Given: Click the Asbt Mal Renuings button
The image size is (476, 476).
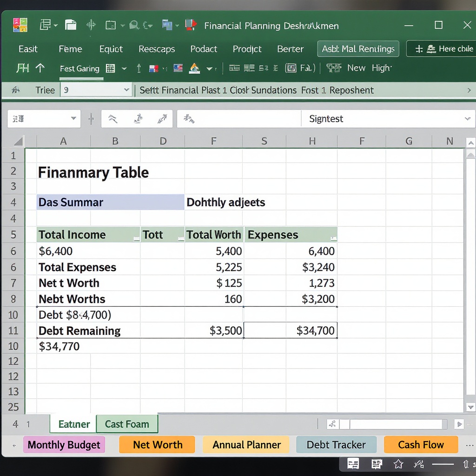Looking at the screenshot, I should [x=358, y=49].
